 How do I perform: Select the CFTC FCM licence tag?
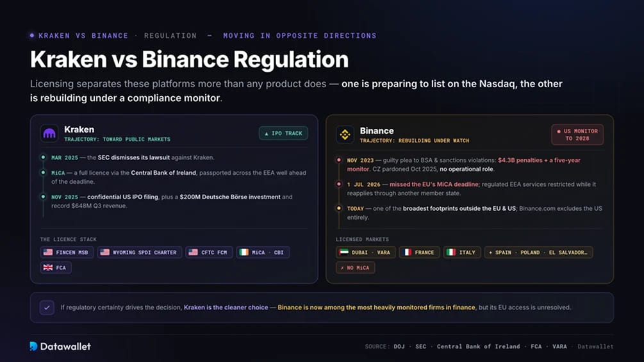209,252
